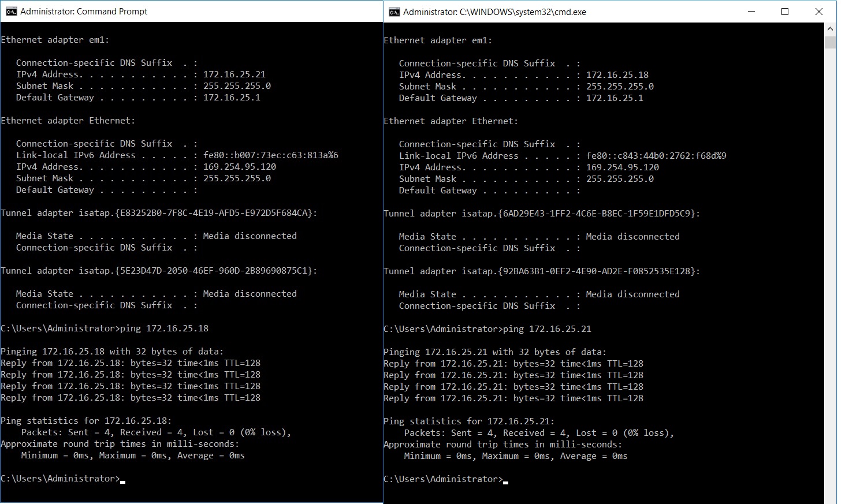Click 'Ping statistics for 172.16.25.18:' line
This screenshot has height=504, width=845.
pyautogui.click(x=86, y=421)
